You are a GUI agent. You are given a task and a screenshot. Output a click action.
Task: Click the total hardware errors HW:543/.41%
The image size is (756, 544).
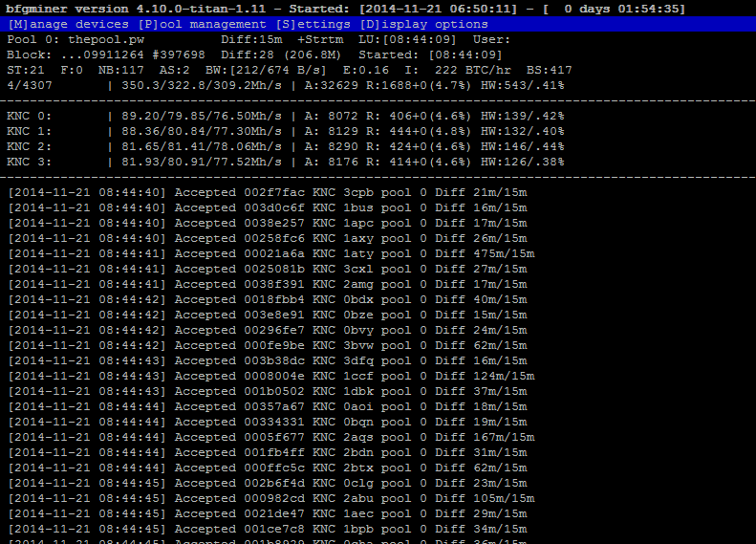coord(522,85)
